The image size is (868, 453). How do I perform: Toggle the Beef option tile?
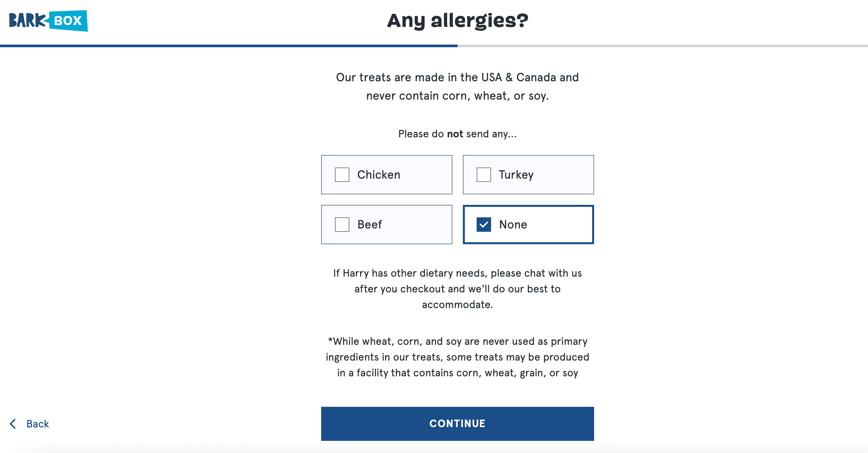pos(386,225)
